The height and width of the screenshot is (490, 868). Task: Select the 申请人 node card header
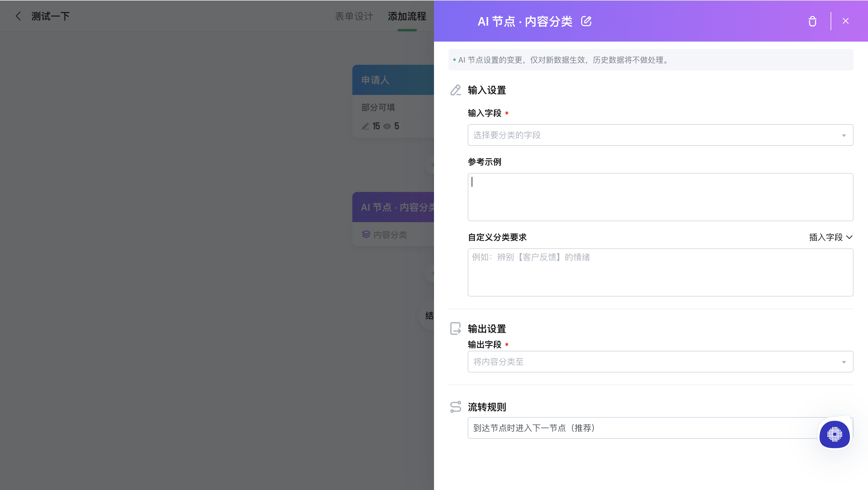393,80
